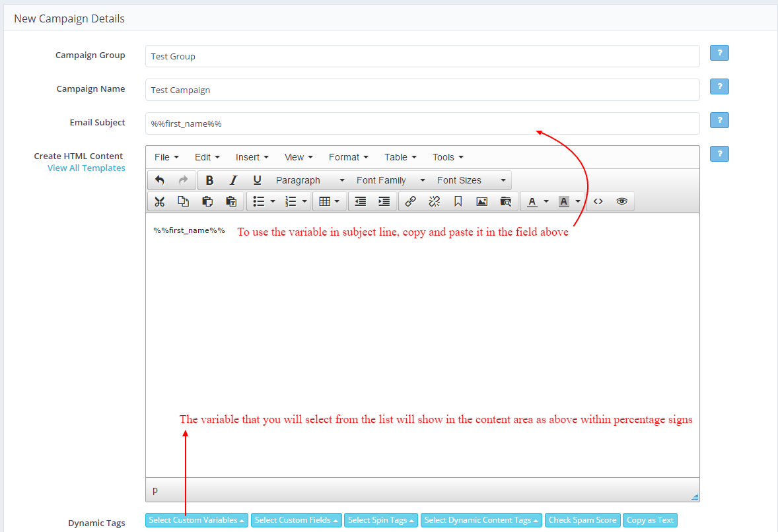Click the Email Subject input field
778x532 pixels.
point(422,123)
